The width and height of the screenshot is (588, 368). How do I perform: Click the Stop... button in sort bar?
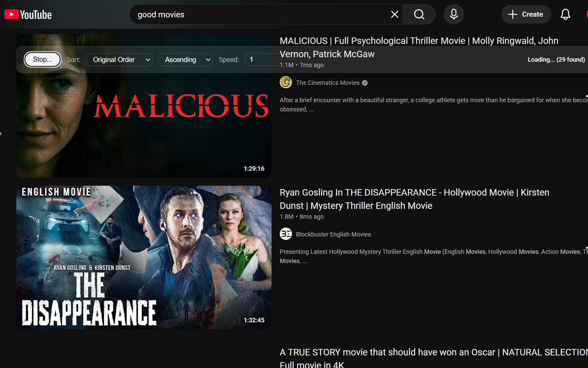tap(43, 59)
